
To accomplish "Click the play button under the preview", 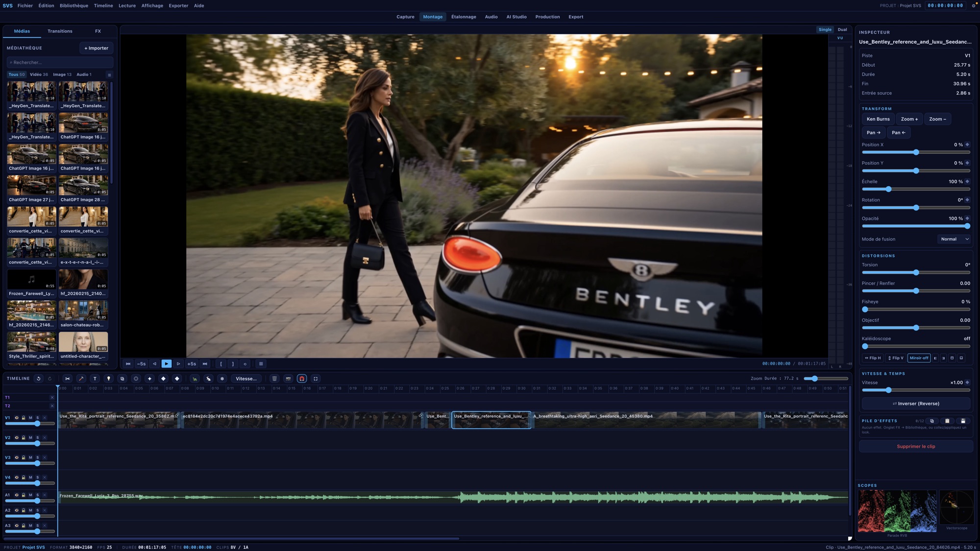I will 167,364.
